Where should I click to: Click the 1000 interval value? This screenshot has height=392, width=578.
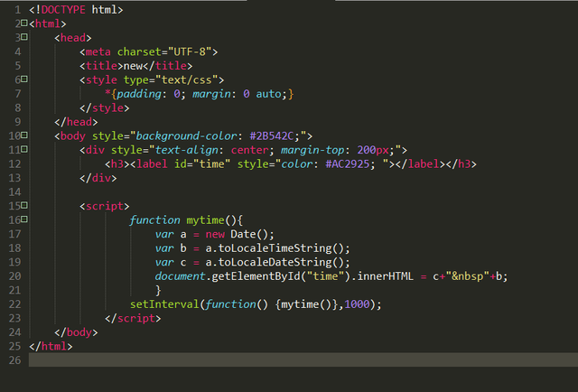pos(357,304)
